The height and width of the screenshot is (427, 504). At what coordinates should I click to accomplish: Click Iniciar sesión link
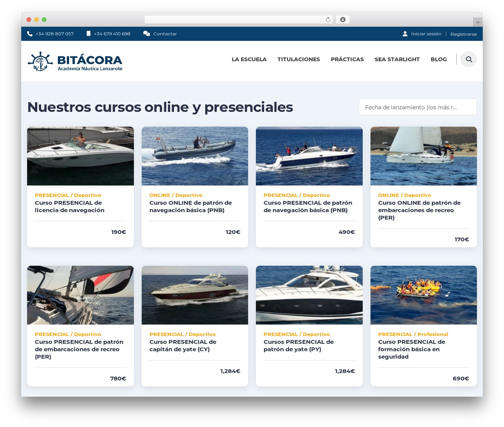coord(426,34)
